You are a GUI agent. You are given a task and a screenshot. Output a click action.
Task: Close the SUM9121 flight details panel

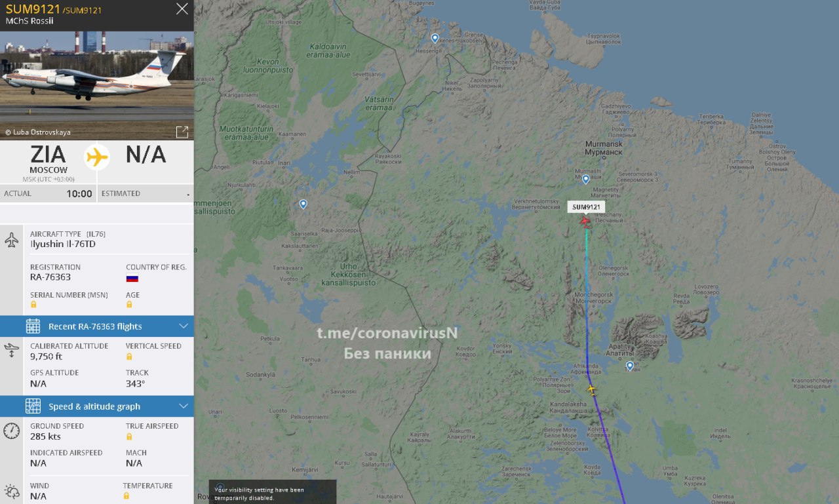point(182,9)
